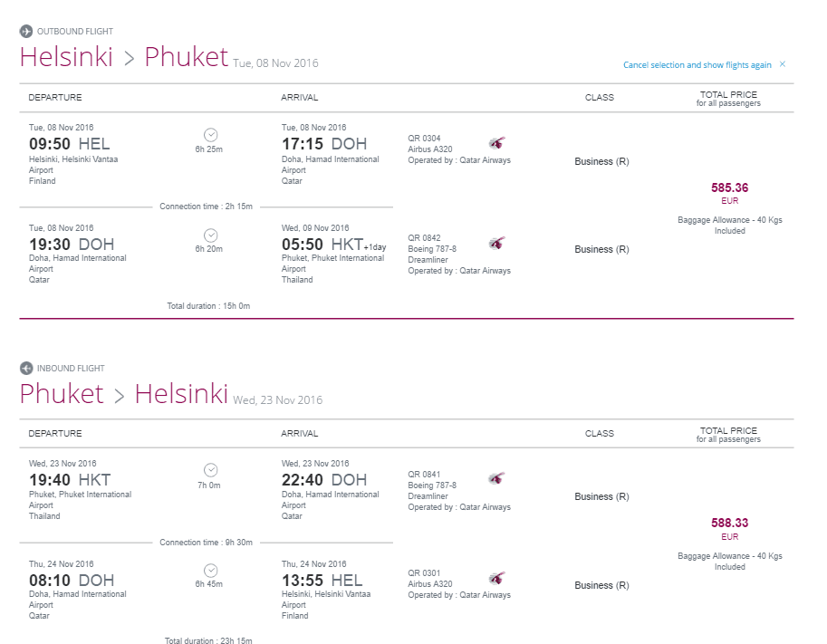The width and height of the screenshot is (827, 644).
Task: Click Qatar Airways logo beside QR 0304
Action: (496, 143)
